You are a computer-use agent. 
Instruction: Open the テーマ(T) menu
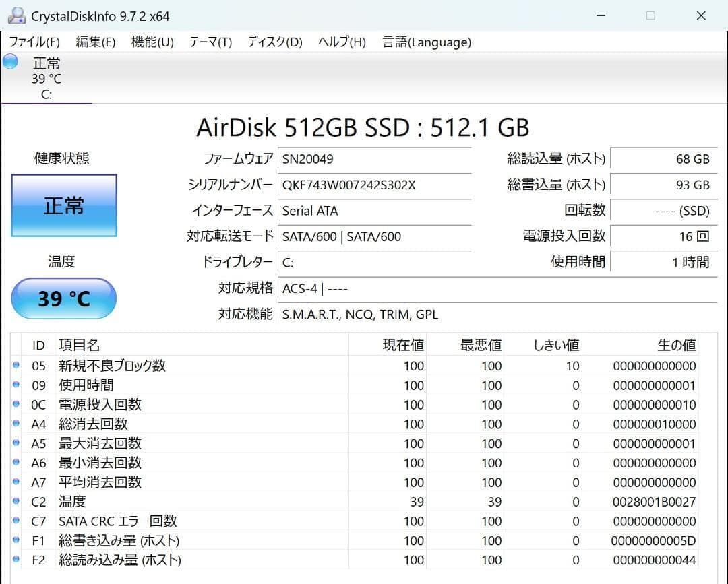point(211,42)
